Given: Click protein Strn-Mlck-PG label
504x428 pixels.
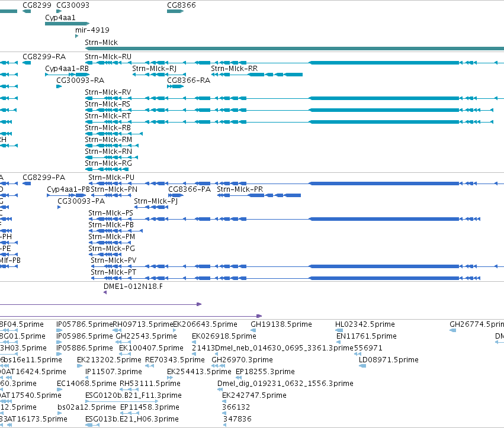Looking at the screenshot, I should (x=111, y=249).
